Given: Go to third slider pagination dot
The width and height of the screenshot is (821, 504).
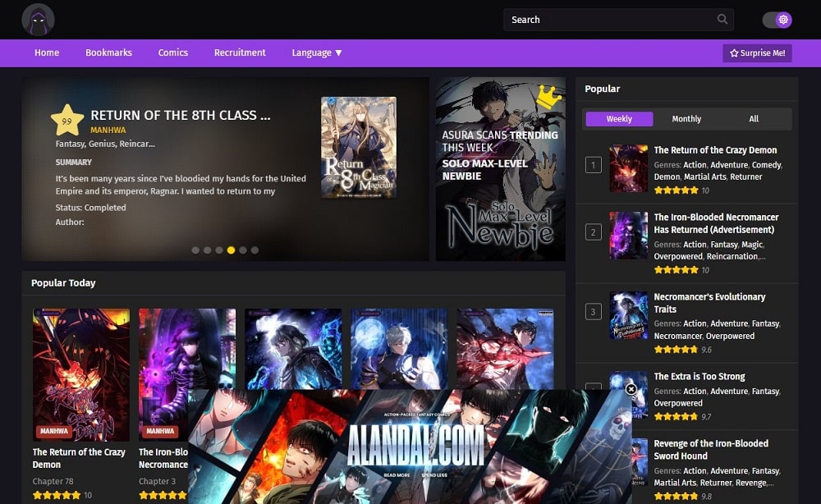Looking at the screenshot, I should 219,250.
